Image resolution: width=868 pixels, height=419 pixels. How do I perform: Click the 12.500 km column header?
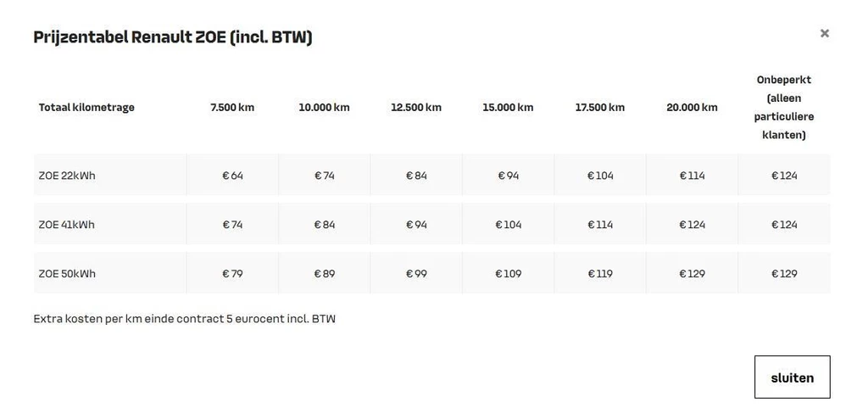[416, 107]
